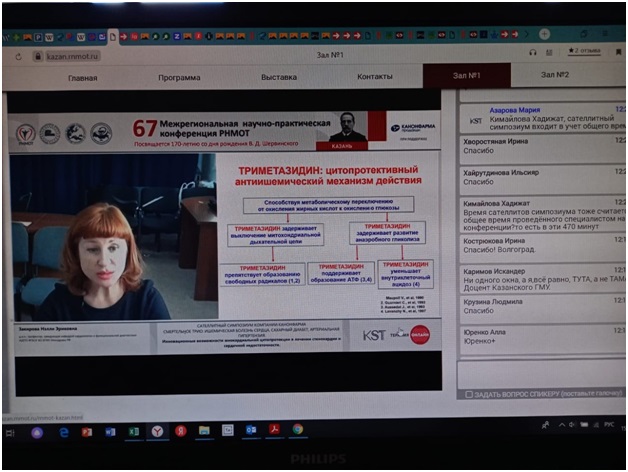This screenshot has width=628, height=472.
Task: Select Кострюкова Ирина "Спасибо! Волгоград" message
Action: (x=543, y=248)
